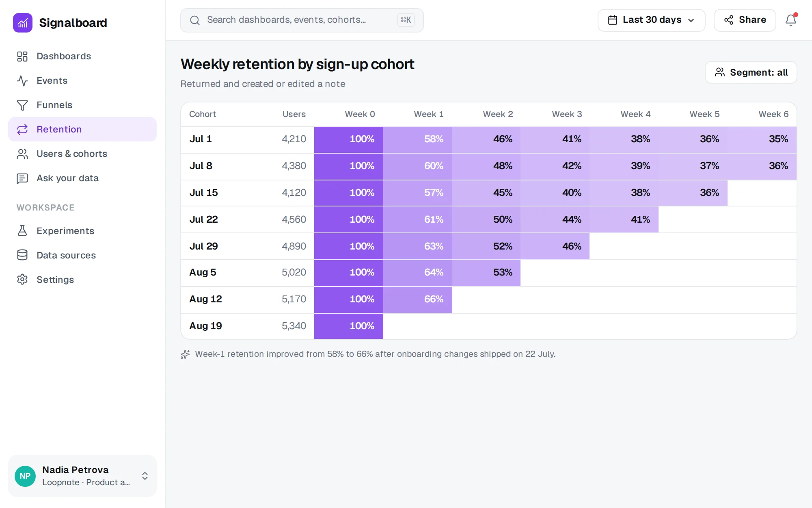Open Ask your data

pos(82,178)
